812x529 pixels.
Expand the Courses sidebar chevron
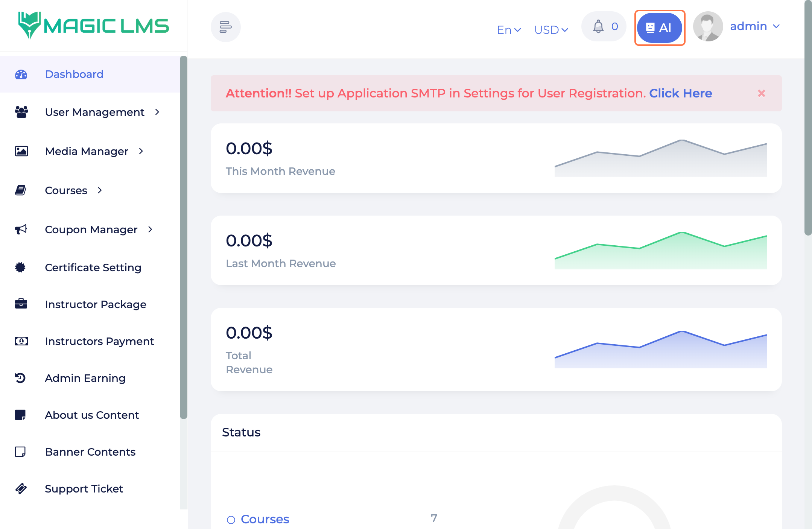point(100,190)
